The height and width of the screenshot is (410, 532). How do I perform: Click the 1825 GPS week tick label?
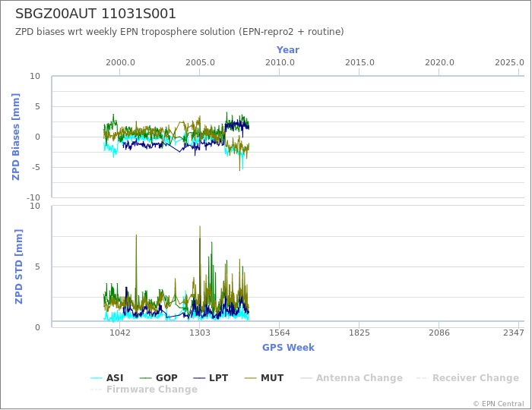[359, 333]
